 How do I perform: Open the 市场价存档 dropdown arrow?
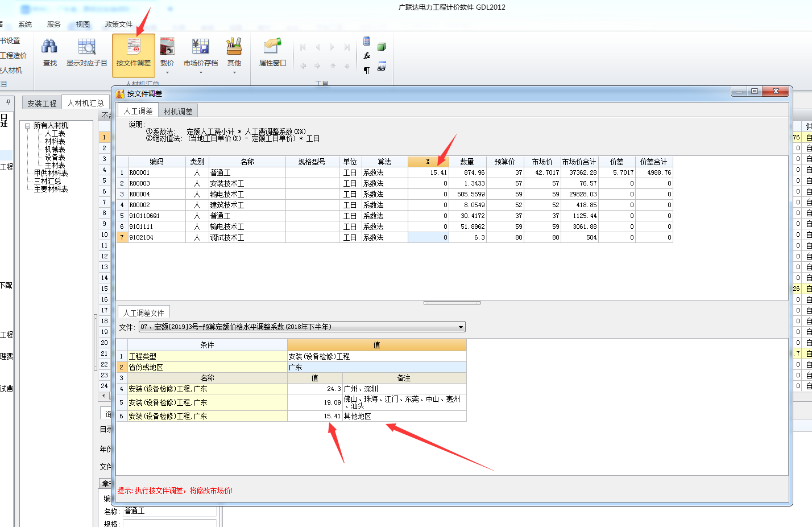pos(201,72)
